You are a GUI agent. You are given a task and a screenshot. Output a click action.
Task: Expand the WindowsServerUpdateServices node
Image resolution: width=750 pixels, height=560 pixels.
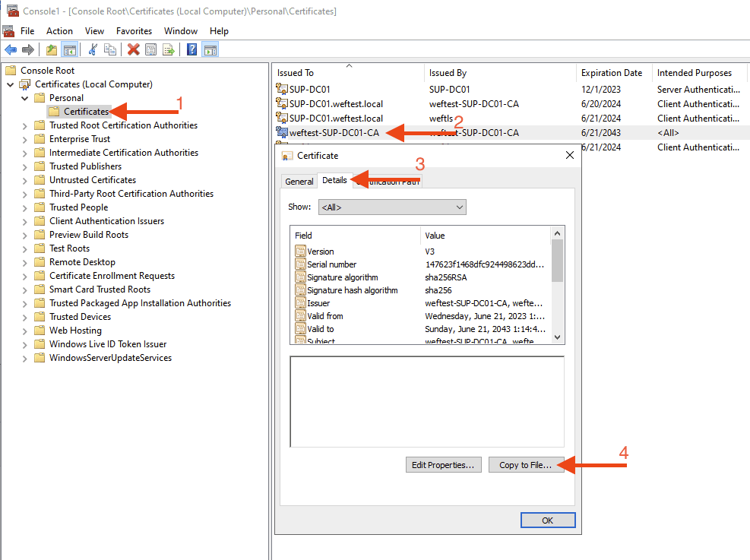point(25,358)
